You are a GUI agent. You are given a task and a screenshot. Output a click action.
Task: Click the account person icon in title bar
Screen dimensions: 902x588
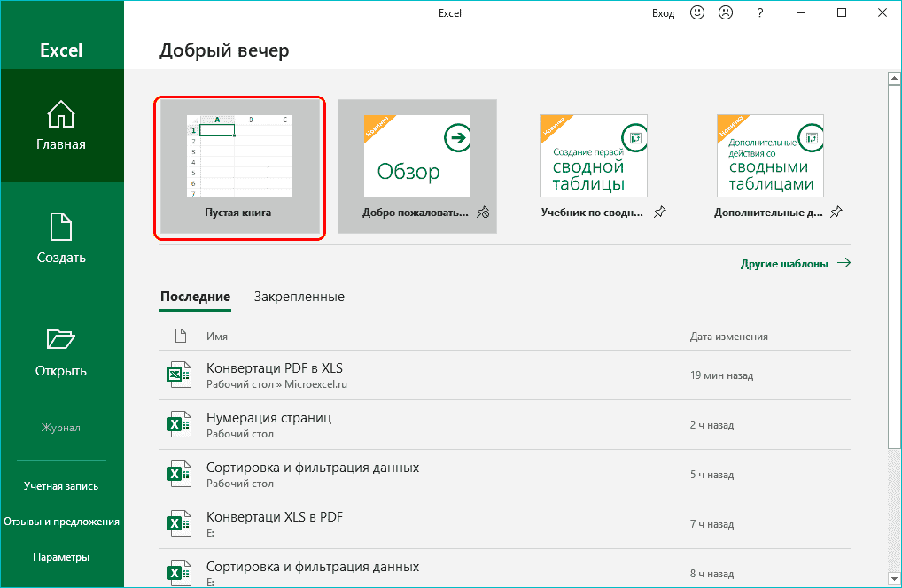pos(725,12)
